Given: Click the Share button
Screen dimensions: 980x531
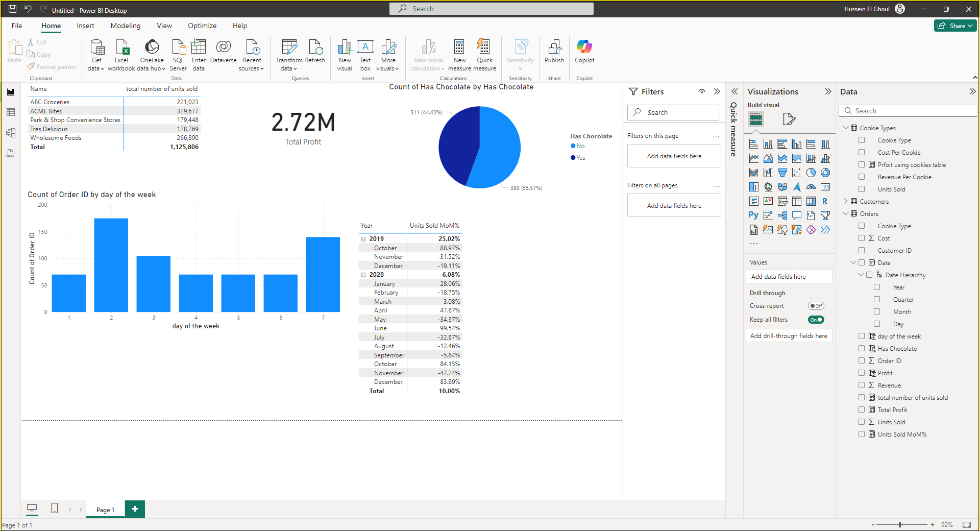Looking at the screenshot, I should click(955, 26).
